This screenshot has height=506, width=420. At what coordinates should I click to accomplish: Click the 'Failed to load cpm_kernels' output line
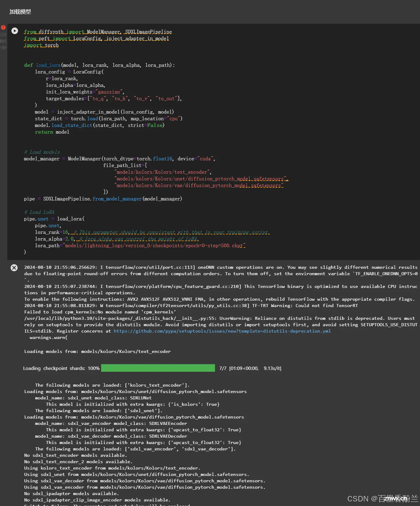tap(100, 312)
